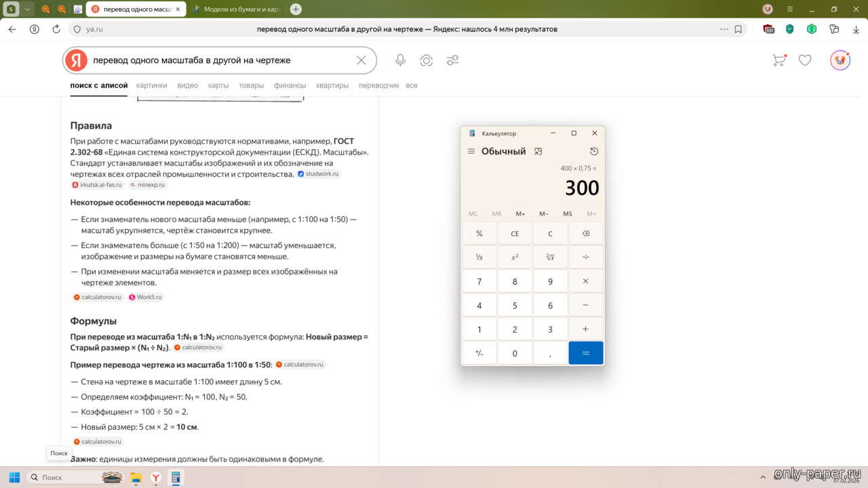This screenshot has height=488, width=868.
Task: Show hidden system tray icons
Action: click(x=763, y=477)
